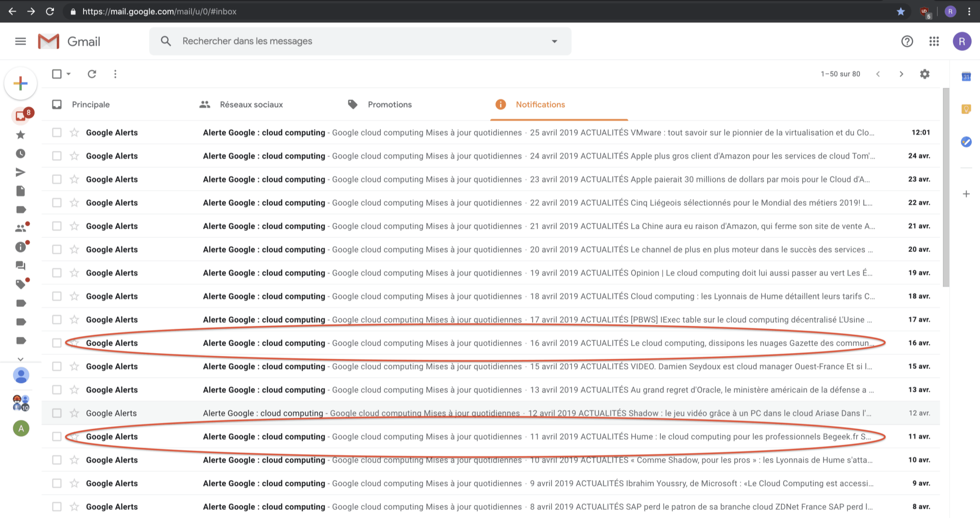
Task: Bookmark page with the star icon
Action: [x=900, y=11]
